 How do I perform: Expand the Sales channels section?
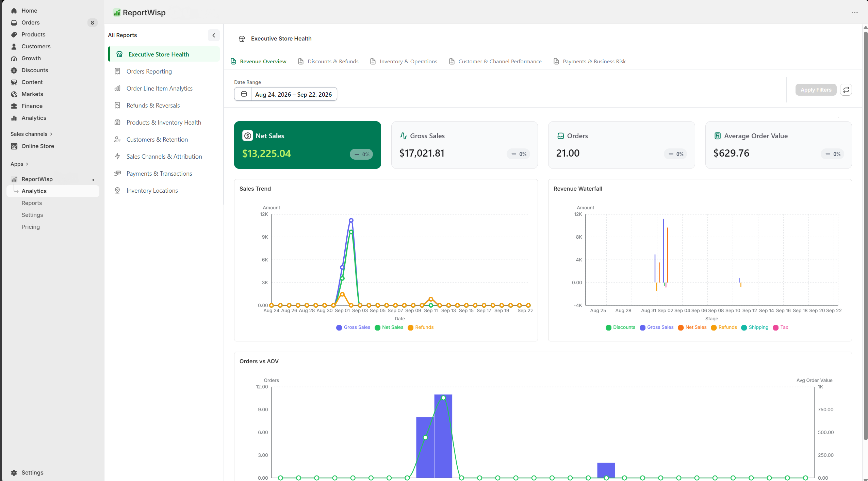pos(32,134)
